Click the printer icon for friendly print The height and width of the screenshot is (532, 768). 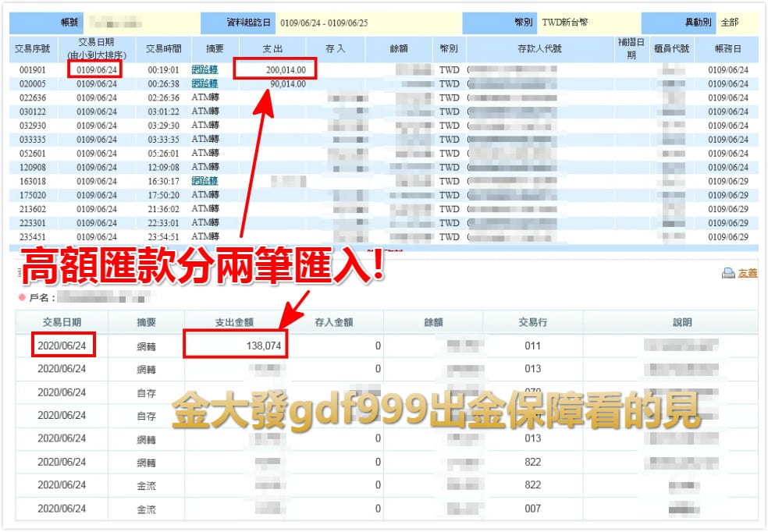[728, 273]
